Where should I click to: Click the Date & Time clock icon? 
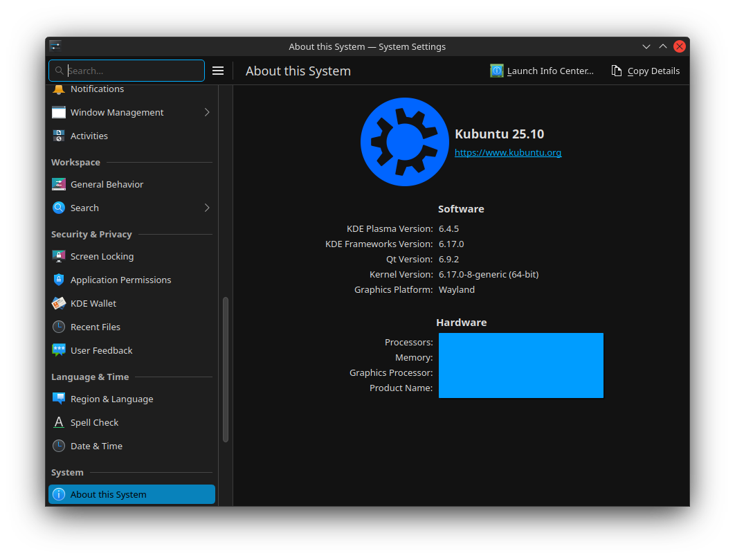tap(59, 446)
